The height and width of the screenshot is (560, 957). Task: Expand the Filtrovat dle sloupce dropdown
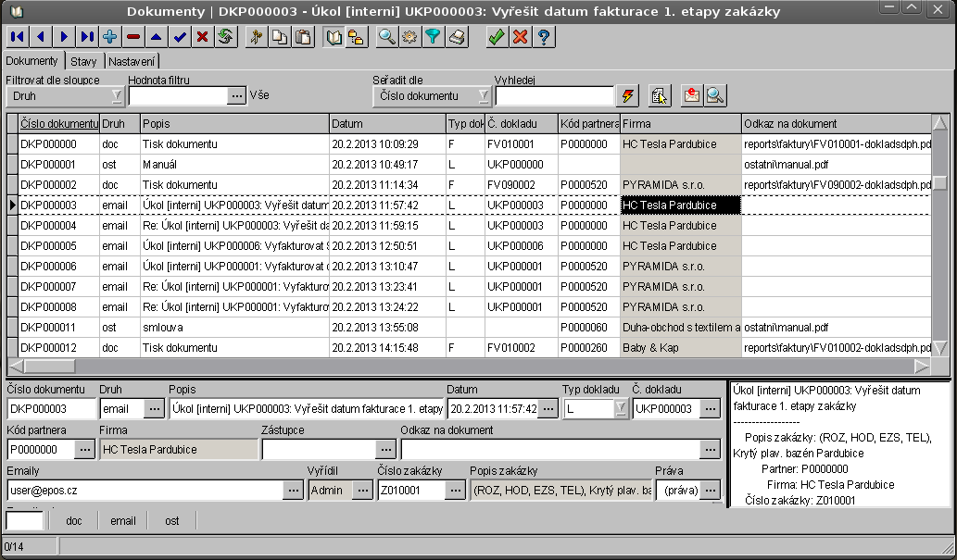click(x=116, y=95)
